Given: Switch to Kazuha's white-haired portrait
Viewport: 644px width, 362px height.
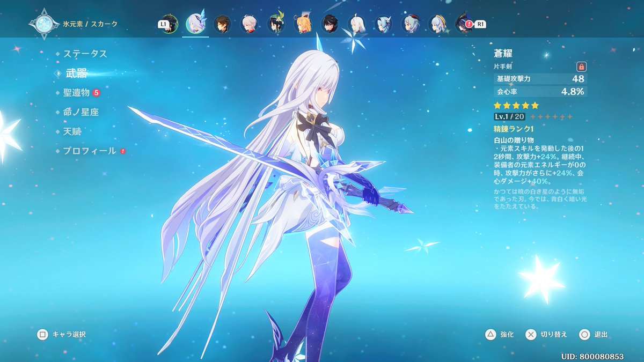Looking at the screenshot, I should (x=250, y=24).
